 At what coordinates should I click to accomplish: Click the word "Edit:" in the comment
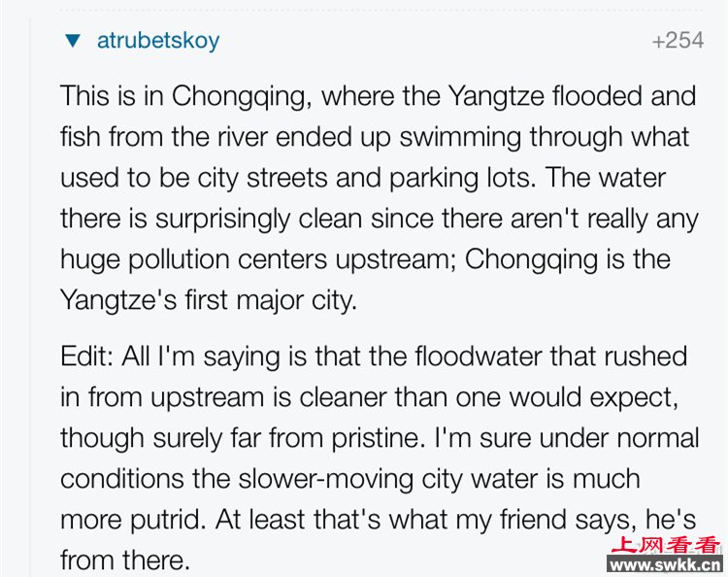pos(86,356)
